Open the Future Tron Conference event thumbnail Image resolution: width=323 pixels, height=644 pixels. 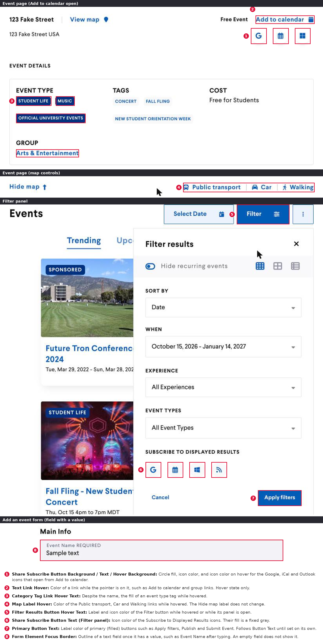(87, 298)
